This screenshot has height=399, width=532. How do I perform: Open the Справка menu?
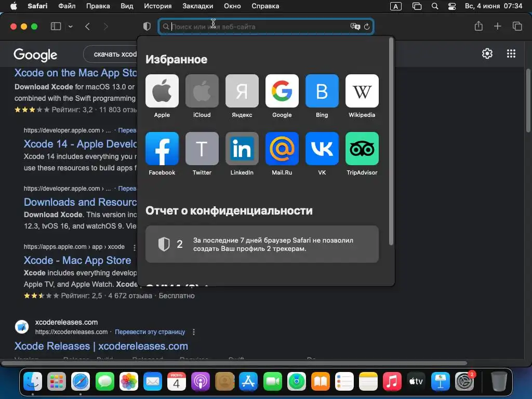tap(265, 6)
